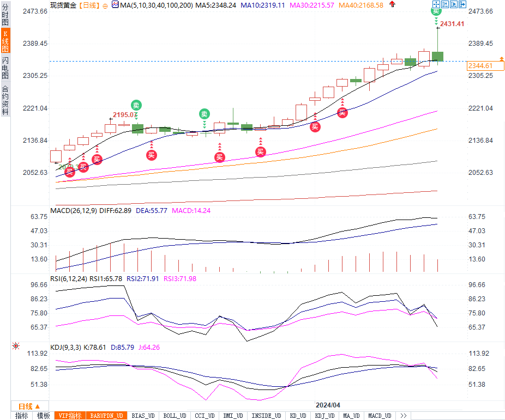The width and height of the screenshot is (505, 420).
Task: Click the blue exit-arrow chart tool icon
Action: [x=462, y=4]
